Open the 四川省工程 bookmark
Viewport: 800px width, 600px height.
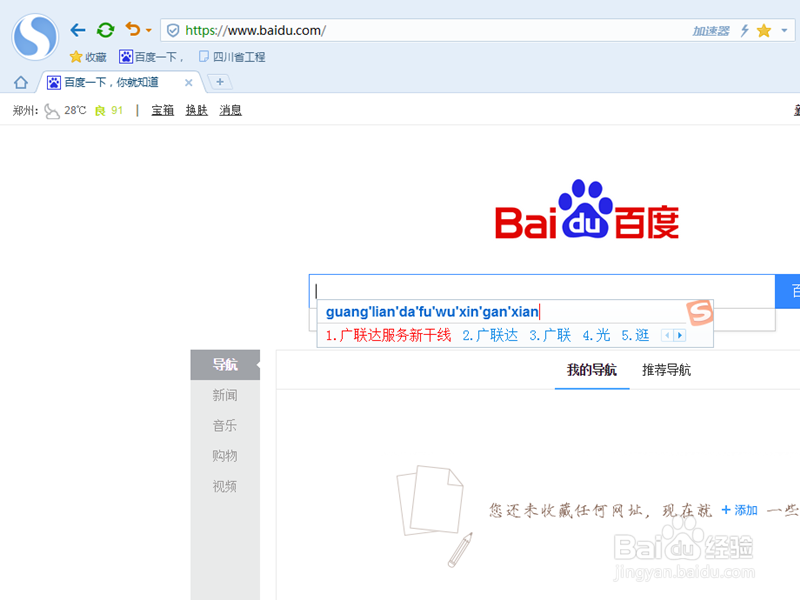[x=232, y=57]
